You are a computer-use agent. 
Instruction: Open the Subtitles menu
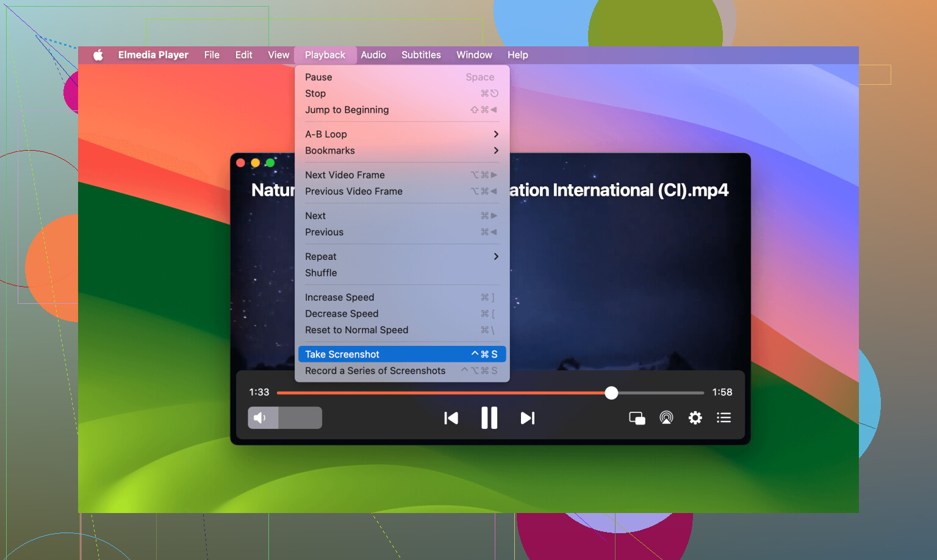(x=421, y=55)
